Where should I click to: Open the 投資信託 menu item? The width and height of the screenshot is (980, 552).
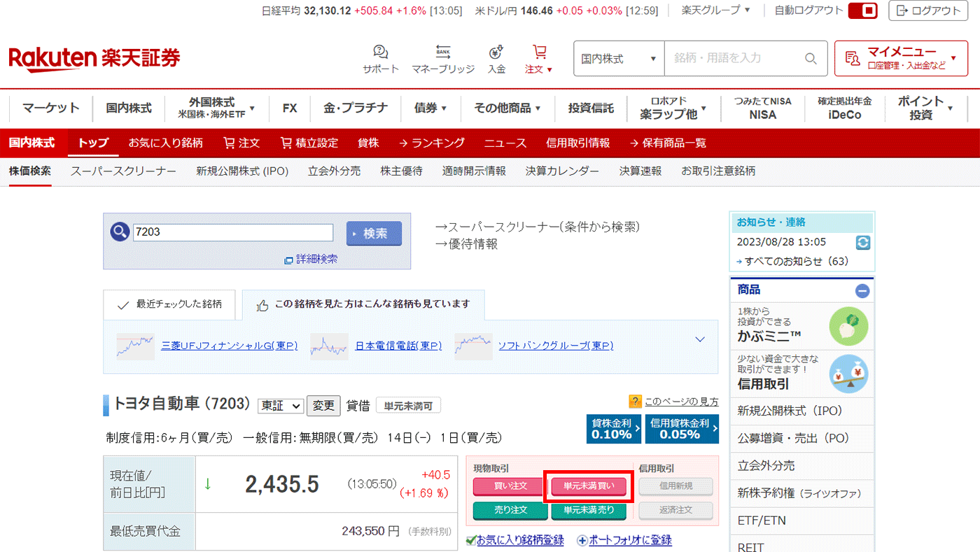[591, 108]
